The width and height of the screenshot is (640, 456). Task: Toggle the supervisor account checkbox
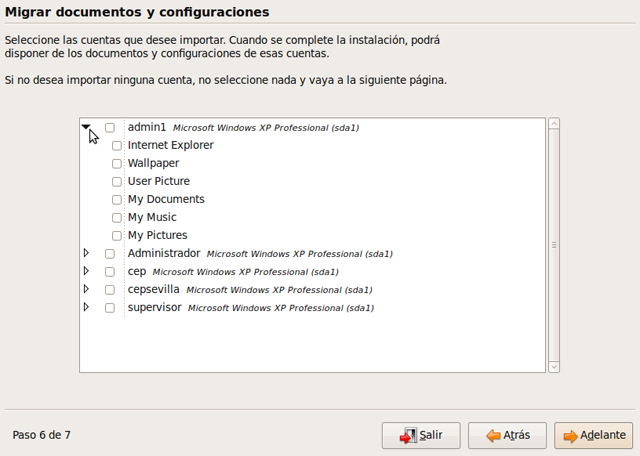110,308
